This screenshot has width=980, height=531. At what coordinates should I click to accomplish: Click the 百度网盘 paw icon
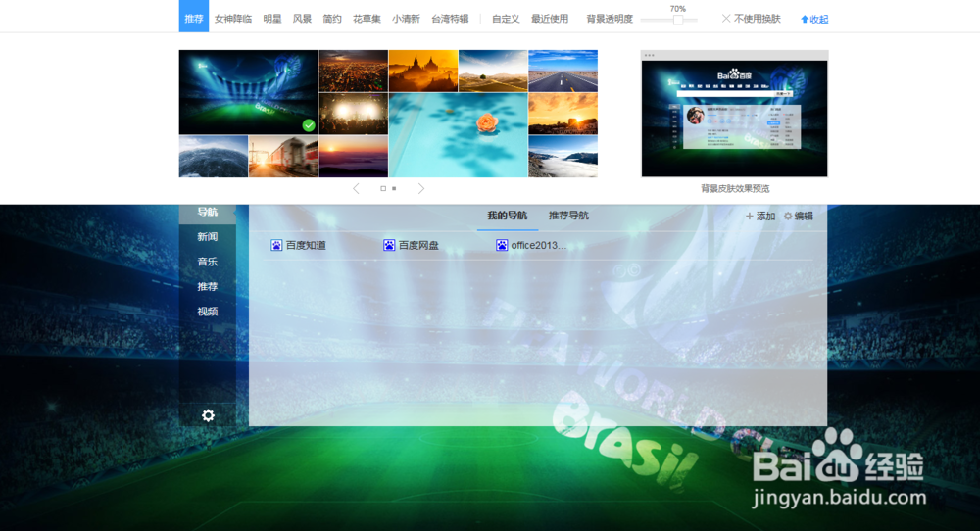pyautogui.click(x=389, y=245)
